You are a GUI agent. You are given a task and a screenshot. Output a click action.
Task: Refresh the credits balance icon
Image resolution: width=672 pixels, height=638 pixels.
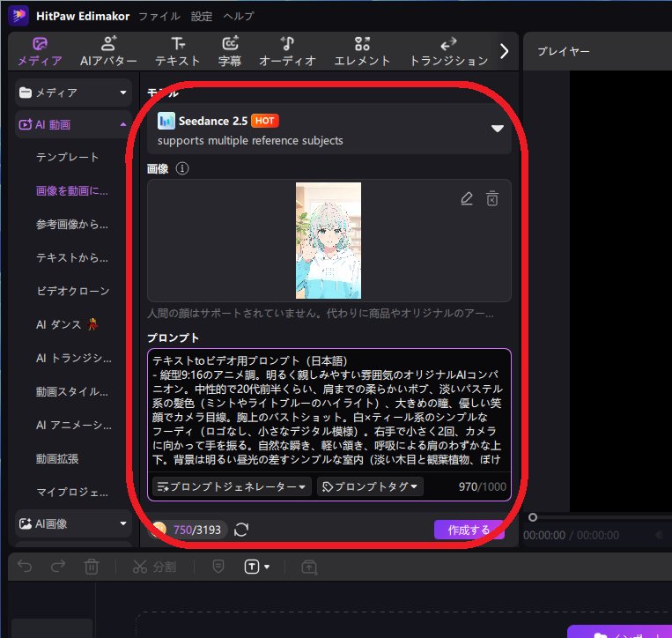click(x=241, y=530)
